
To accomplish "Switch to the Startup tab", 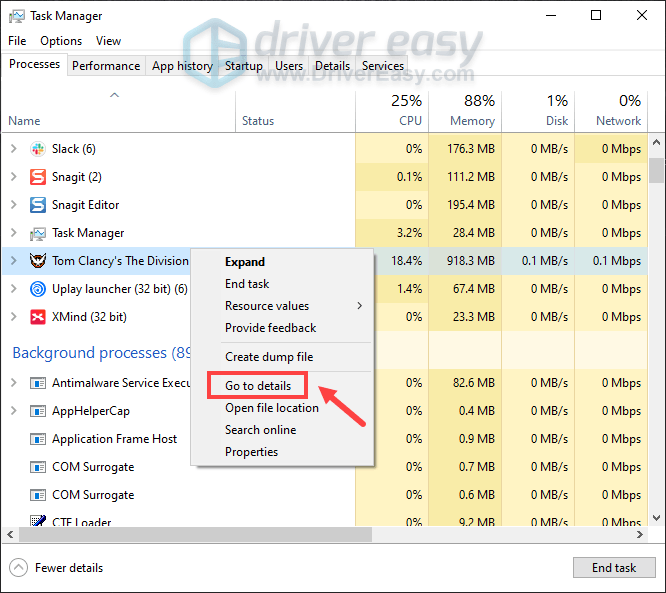I will (244, 66).
